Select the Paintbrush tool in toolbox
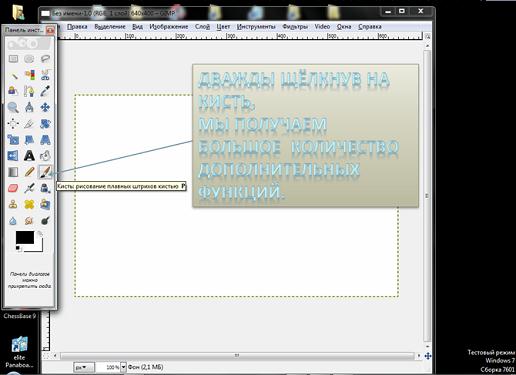The image size is (516, 375). tap(45, 172)
